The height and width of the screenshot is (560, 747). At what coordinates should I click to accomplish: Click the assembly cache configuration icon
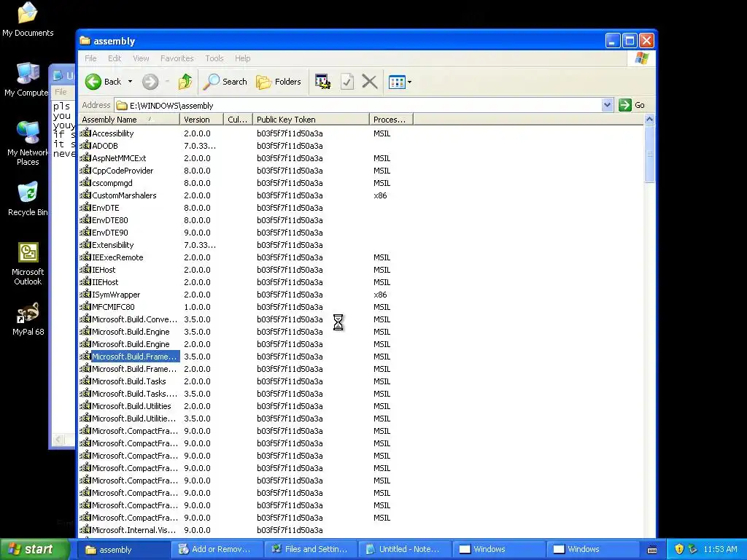322,82
